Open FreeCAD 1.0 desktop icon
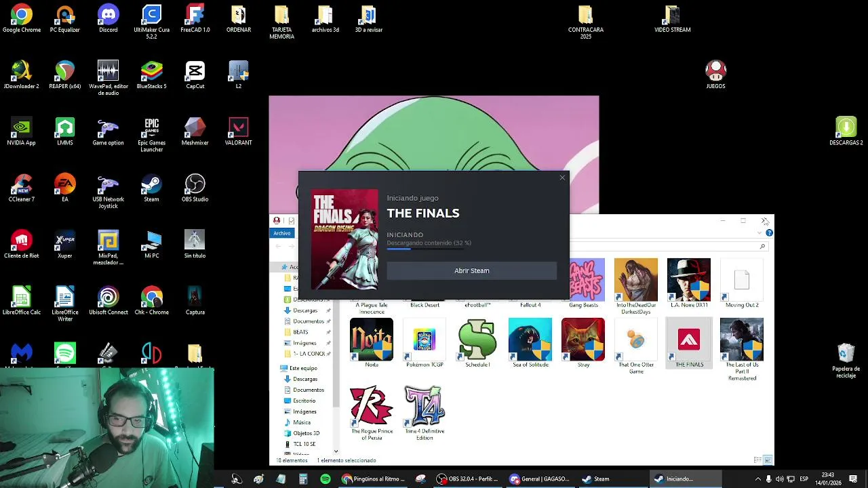The width and height of the screenshot is (868, 488). [195, 19]
